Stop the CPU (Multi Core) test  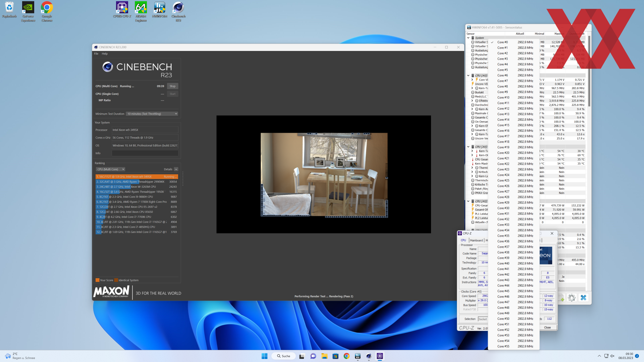(x=172, y=86)
